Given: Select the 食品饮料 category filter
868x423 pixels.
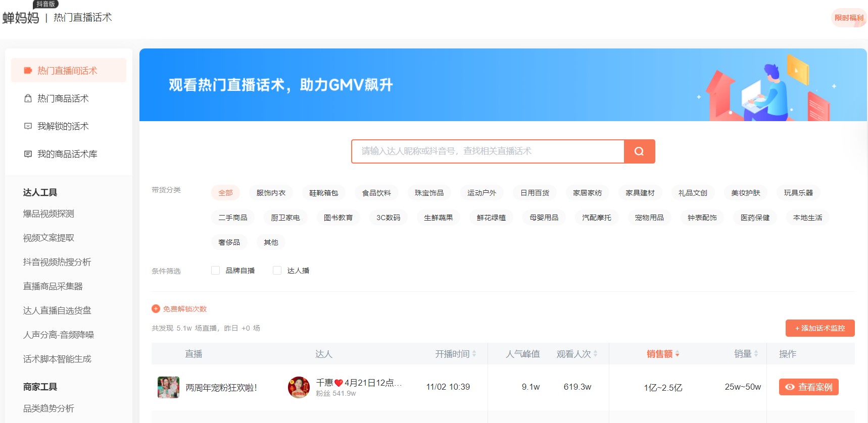Looking at the screenshot, I should tap(376, 193).
